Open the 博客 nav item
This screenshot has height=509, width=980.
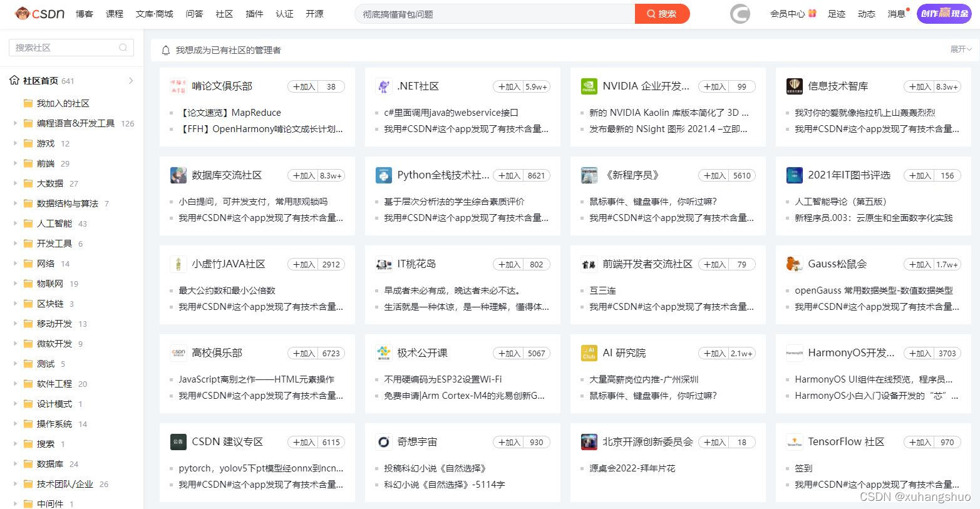85,14
